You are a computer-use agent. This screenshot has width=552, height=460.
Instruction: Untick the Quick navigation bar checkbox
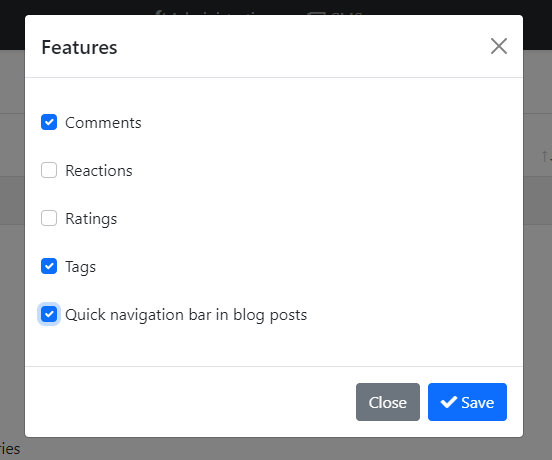click(49, 314)
